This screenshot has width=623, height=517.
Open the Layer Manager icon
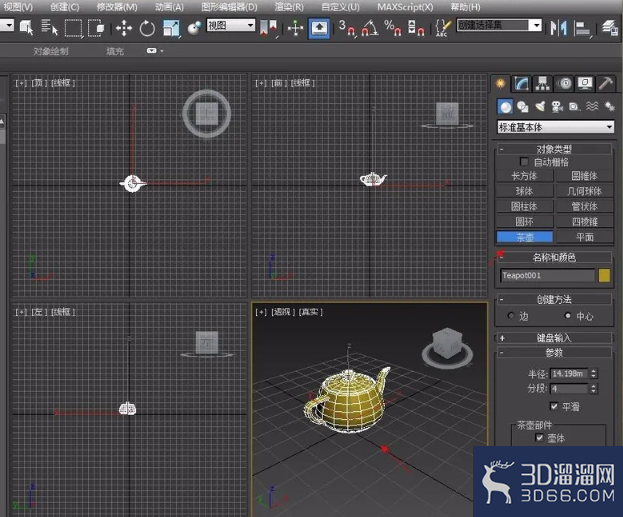(610, 28)
